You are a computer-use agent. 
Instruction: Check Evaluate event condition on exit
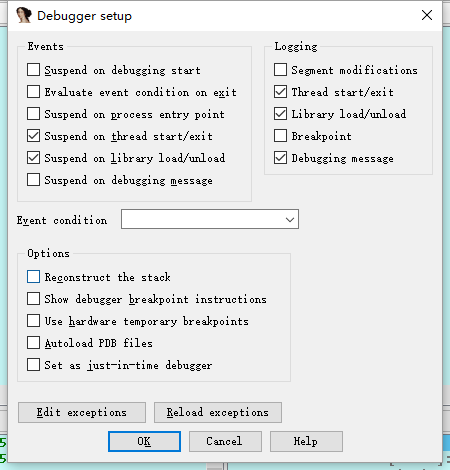tap(33, 92)
